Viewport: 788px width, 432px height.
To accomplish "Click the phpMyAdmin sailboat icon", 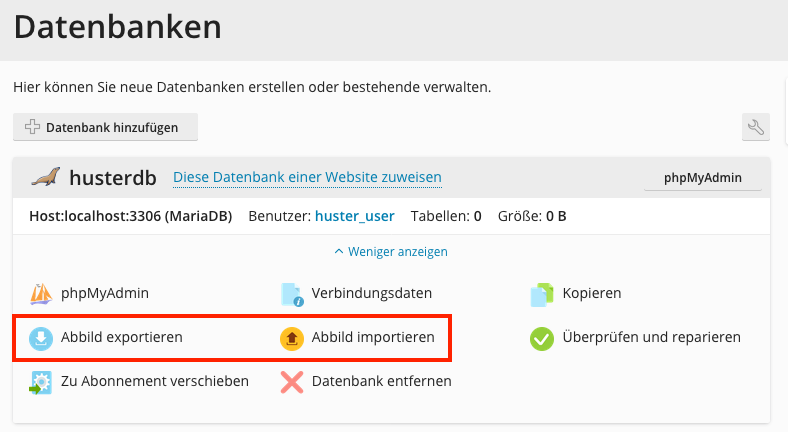I will point(41,294).
